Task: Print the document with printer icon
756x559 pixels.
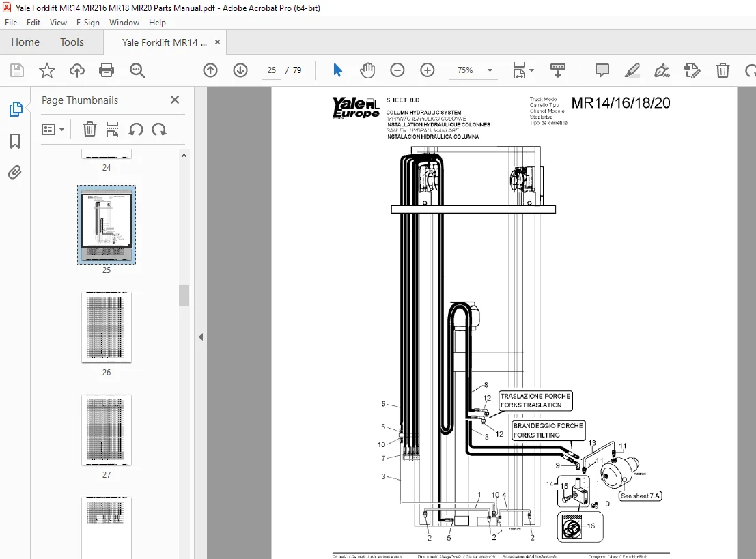Action: click(x=106, y=70)
